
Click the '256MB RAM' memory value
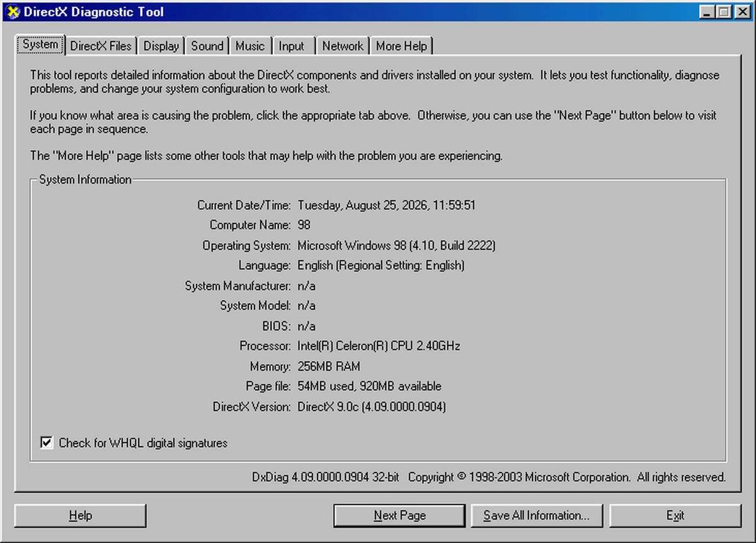(x=329, y=366)
